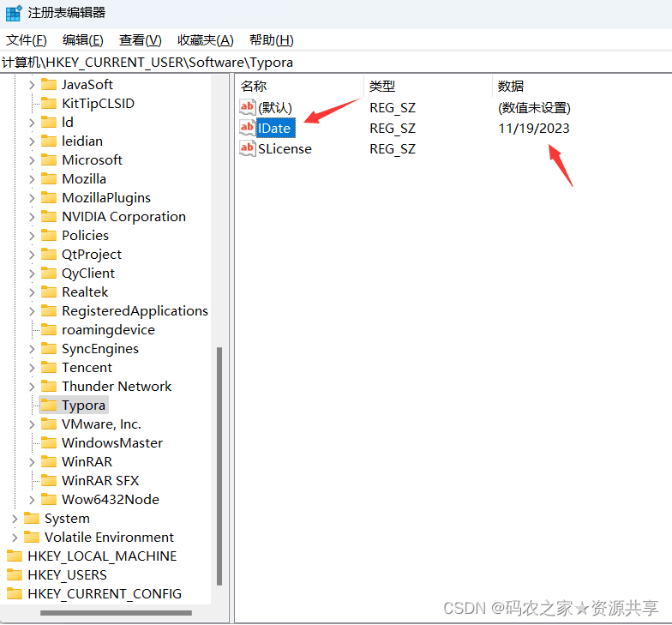
Task: Select the WindowsMaster folder icon
Action: point(49,442)
